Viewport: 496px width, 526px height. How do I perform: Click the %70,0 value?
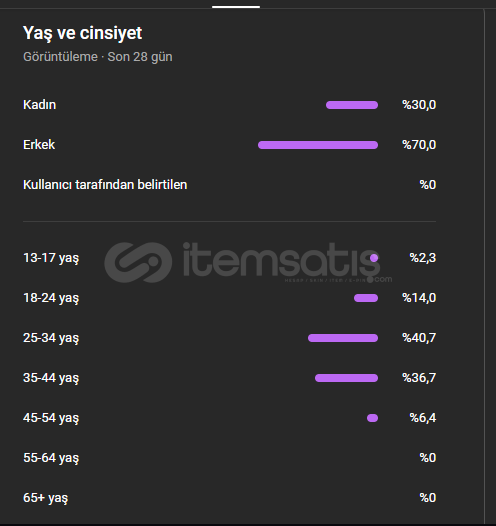tap(419, 145)
